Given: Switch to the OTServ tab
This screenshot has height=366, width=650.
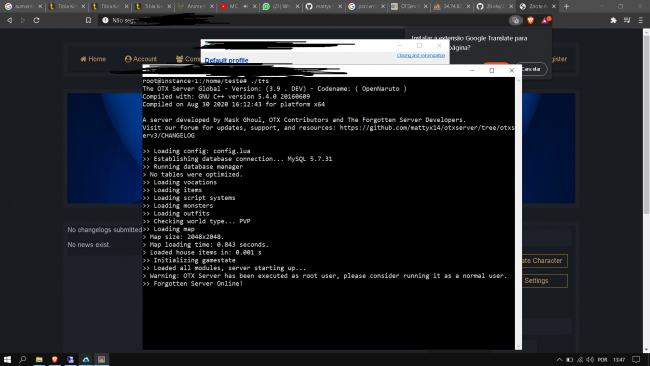Looking at the screenshot, I should pos(408,6).
